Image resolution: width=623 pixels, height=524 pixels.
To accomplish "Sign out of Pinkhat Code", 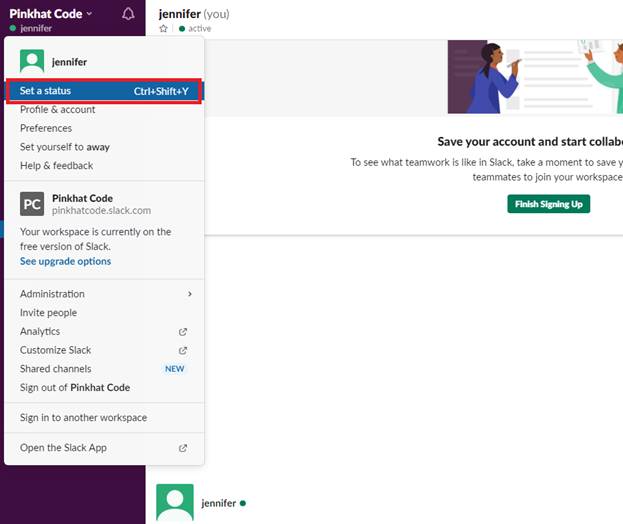I will pyautogui.click(x=104, y=387).
